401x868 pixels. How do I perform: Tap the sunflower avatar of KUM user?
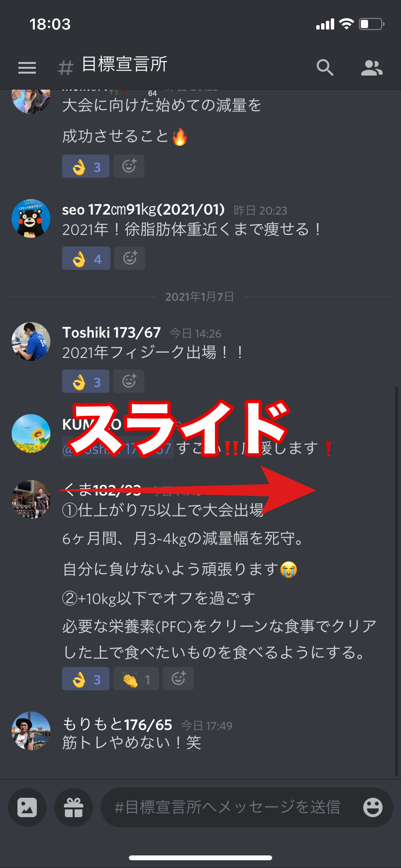pyautogui.click(x=31, y=434)
